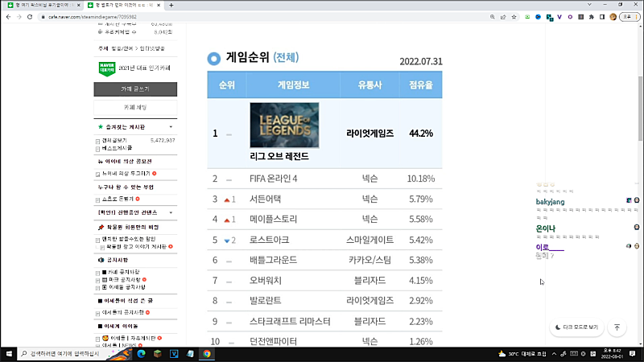Click the page vertical scrollbar
Image resolution: width=644 pixels, height=362 pixels.
(641, 109)
